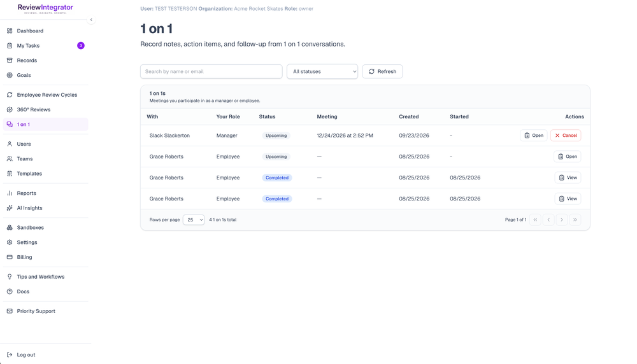
Task: Open 360° Reviews from the sidebar
Action: click(45, 109)
